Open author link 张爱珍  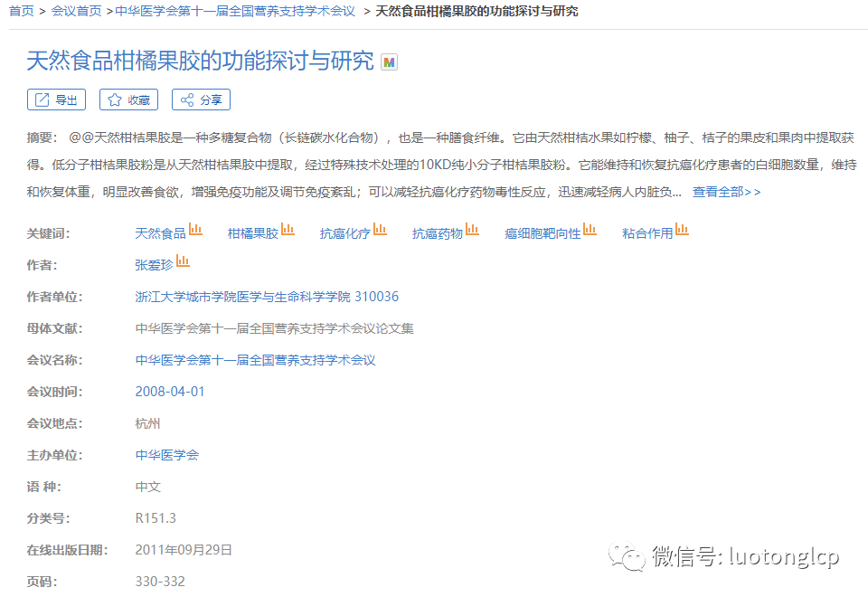point(155,265)
